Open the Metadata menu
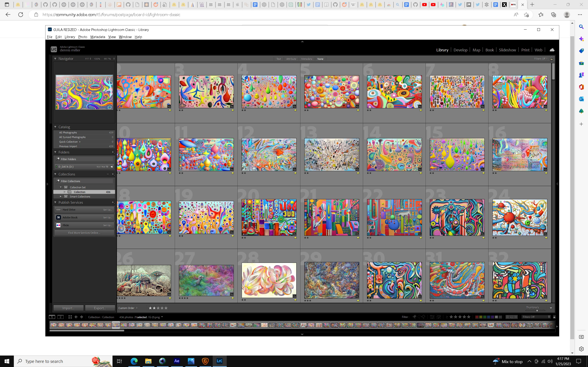The height and width of the screenshot is (367, 588). click(x=97, y=37)
